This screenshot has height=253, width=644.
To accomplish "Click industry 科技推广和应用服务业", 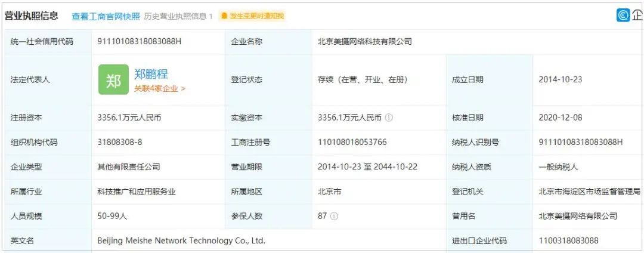I will click(x=137, y=192).
